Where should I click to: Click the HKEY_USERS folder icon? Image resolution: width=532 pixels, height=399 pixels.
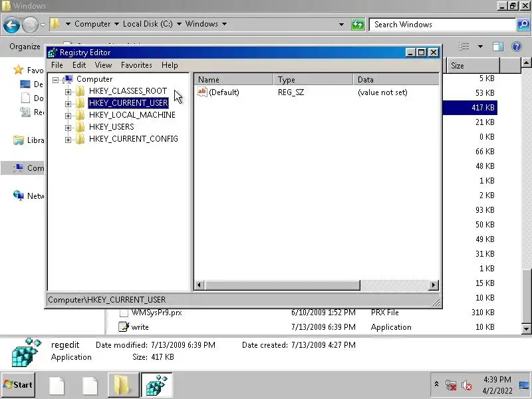tap(80, 127)
